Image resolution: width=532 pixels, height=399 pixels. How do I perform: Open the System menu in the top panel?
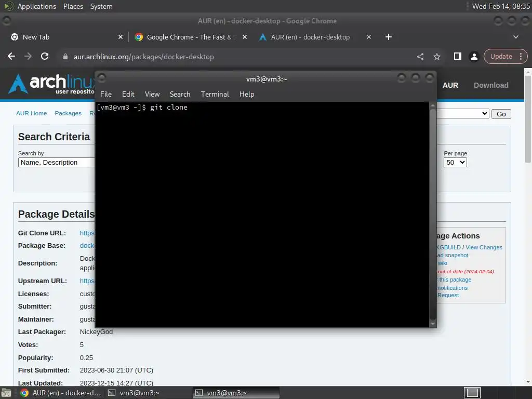tap(101, 6)
